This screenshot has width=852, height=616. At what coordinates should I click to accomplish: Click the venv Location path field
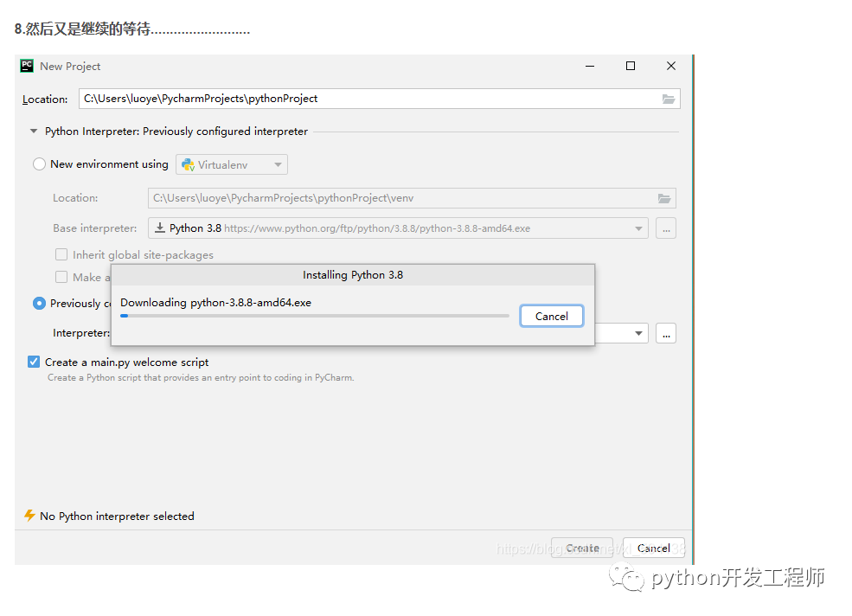[412, 198]
